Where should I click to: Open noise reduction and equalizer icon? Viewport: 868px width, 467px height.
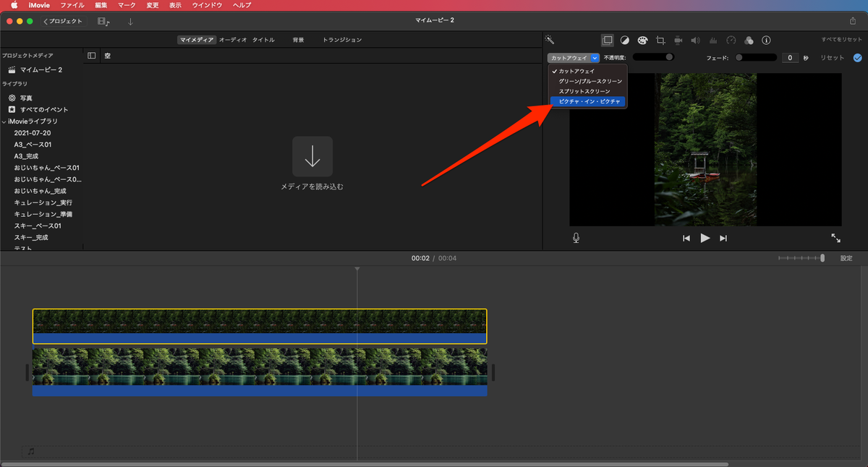(x=713, y=40)
